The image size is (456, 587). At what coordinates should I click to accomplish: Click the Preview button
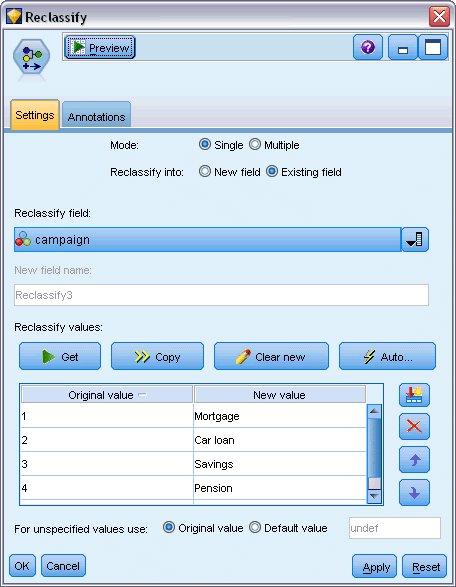point(100,48)
